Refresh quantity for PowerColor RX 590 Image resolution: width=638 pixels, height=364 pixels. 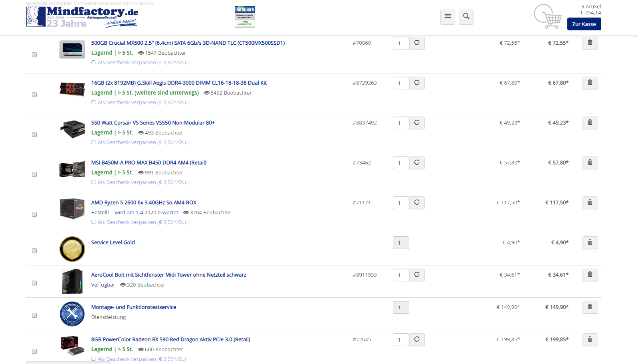(x=417, y=340)
